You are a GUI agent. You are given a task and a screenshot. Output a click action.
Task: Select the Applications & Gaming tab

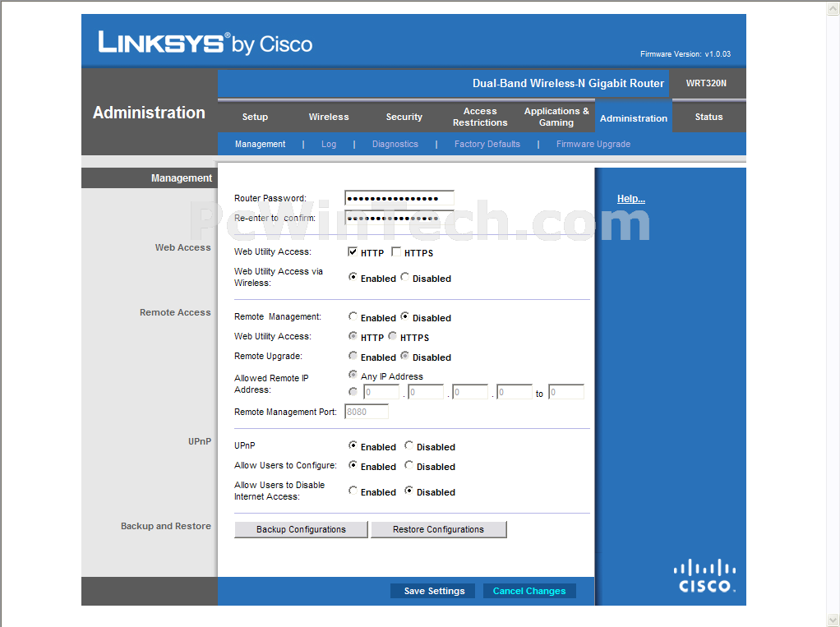(556, 117)
